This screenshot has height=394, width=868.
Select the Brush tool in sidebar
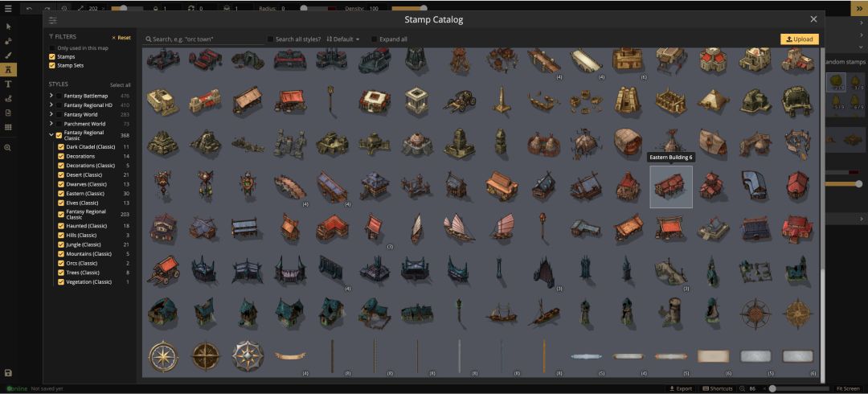8,55
